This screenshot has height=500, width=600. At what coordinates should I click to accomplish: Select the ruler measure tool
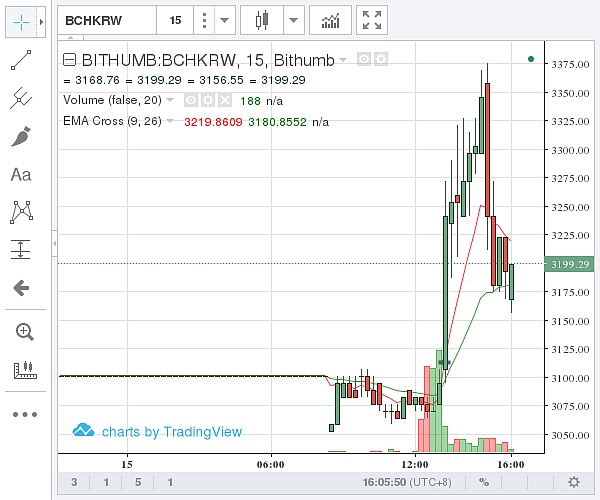(25, 370)
